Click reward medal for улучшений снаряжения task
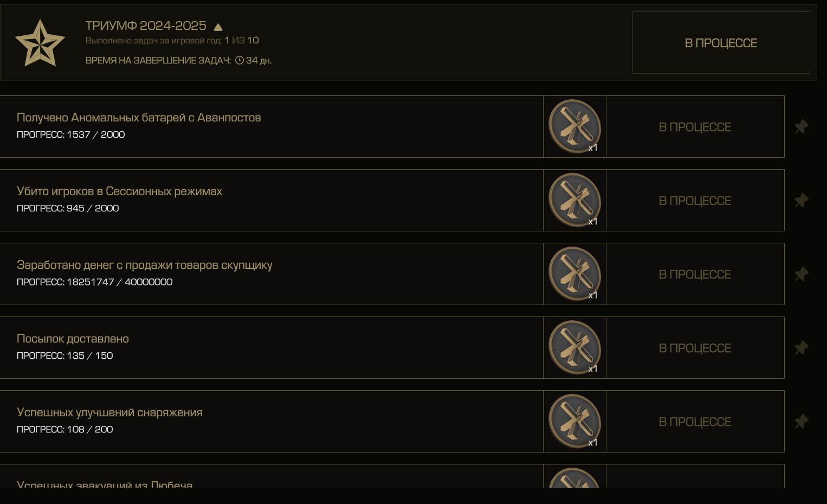The image size is (827, 504). 574,421
